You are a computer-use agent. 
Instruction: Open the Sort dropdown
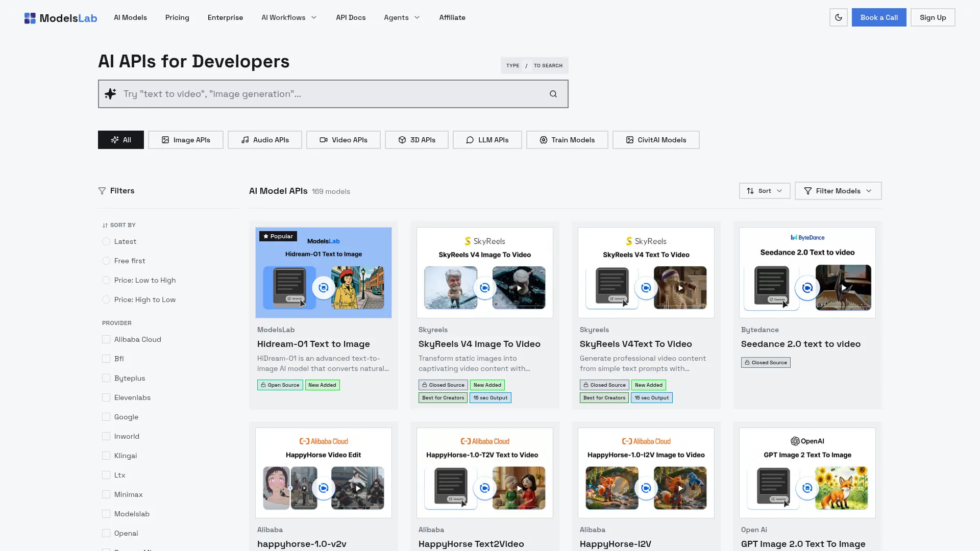tap(765, 191)
